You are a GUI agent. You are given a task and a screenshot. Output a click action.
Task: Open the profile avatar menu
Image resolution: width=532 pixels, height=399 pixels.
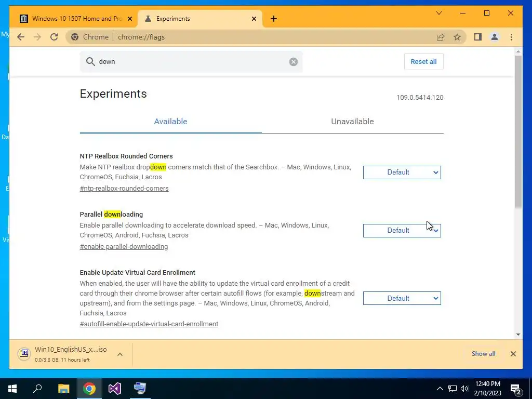pyautogui.click(x=495, y=37)
